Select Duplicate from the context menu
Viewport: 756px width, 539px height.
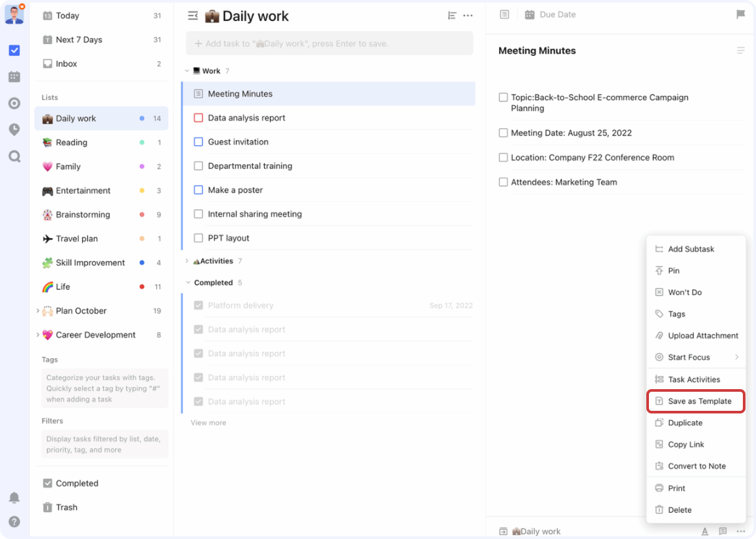click(686, 423)
